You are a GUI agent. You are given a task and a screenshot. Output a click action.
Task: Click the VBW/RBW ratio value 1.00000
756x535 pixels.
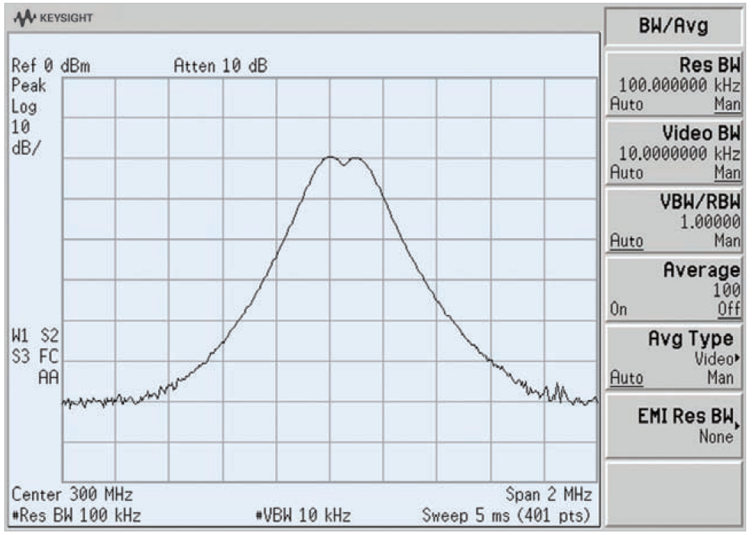coord(710,222)
